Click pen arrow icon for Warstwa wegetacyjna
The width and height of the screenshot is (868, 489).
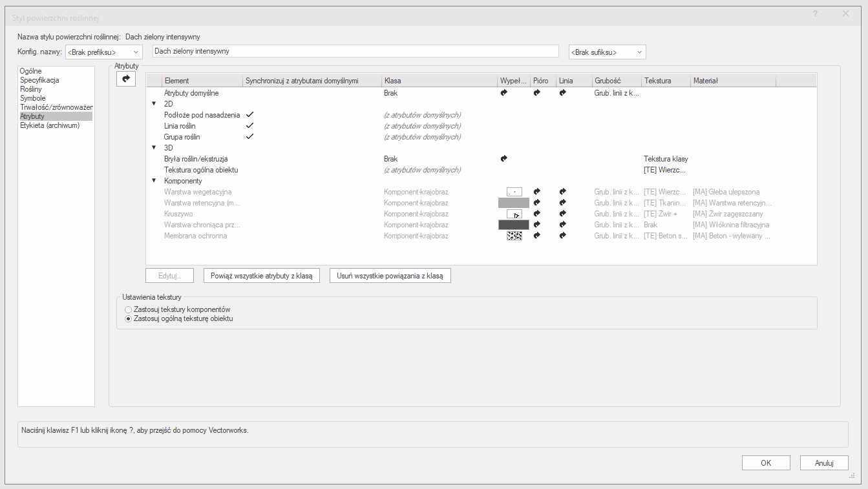(x=536, y=192)
